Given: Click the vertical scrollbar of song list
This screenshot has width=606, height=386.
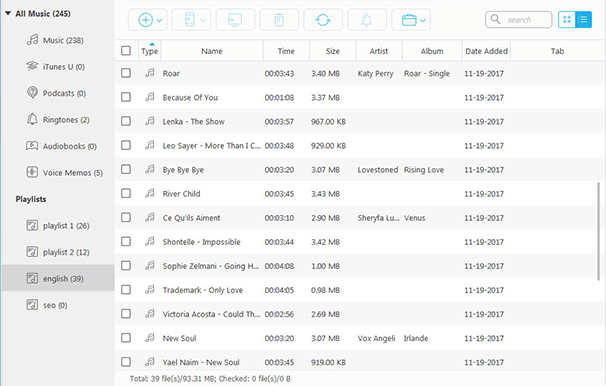Looking at the screenshot, I should point(598,230).
